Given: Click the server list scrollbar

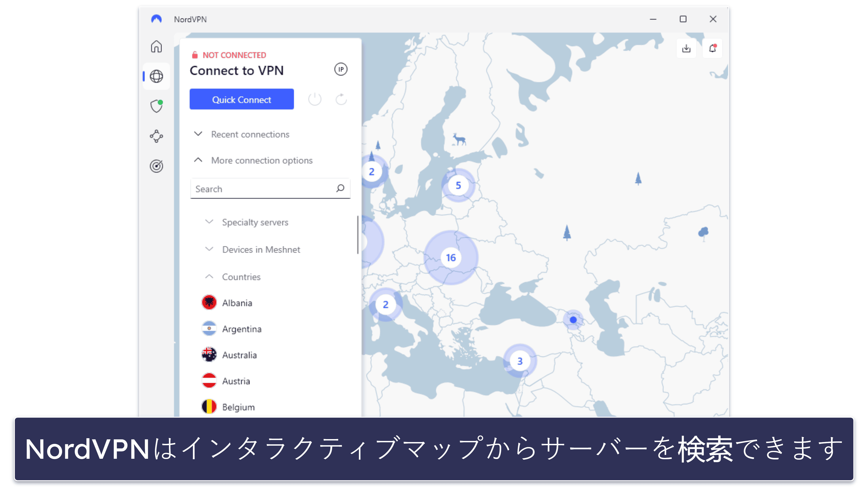Looking at the screenshot, I should [x=357, y=235].
